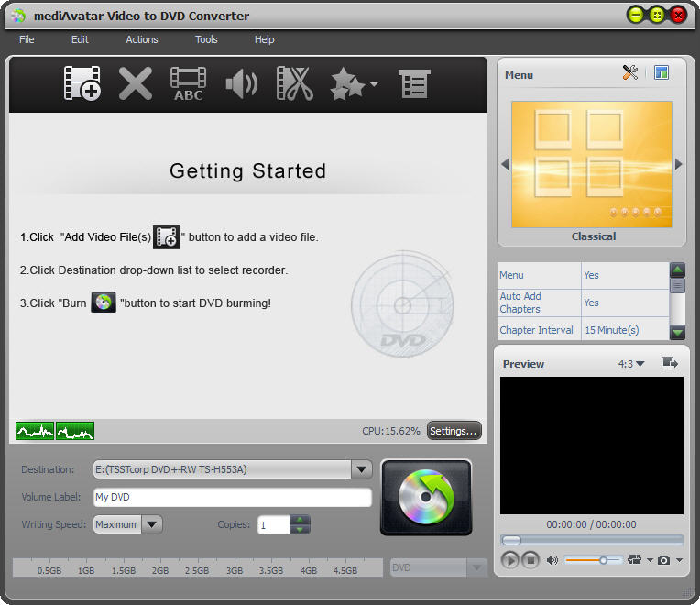700x605 pixels.
Task: Expand the DVD disc type dropdown
Action: click(476, 567)
